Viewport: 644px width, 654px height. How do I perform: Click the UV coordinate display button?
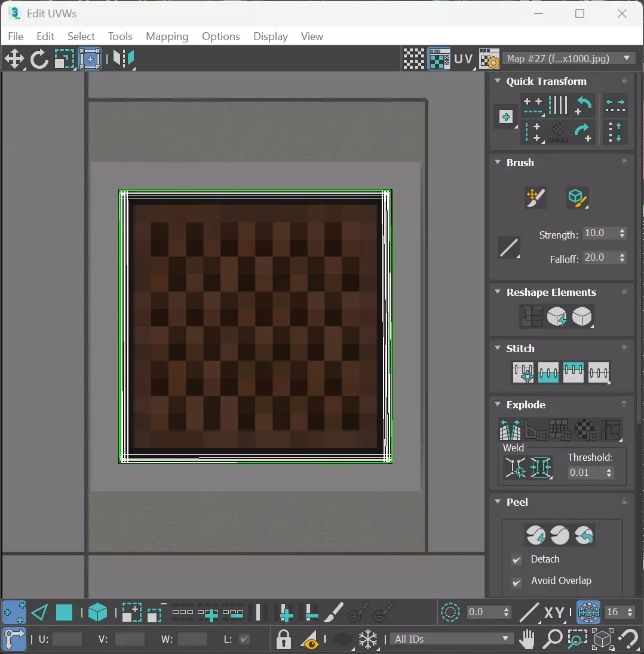pos(464,59)
